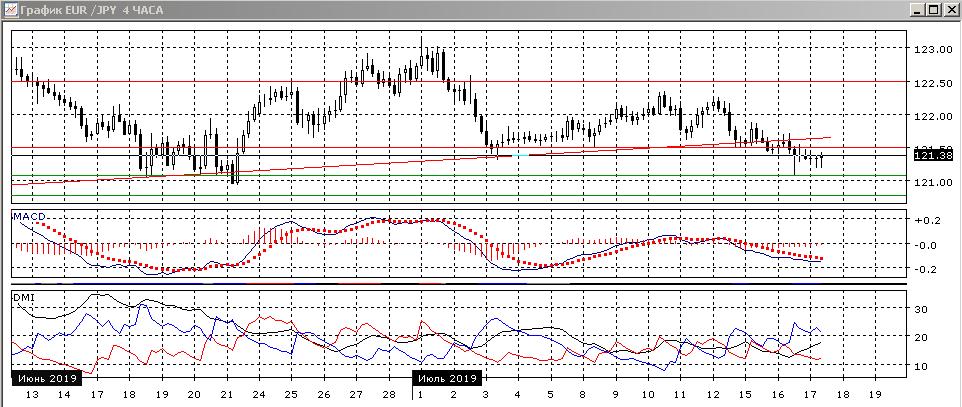
Task: Click the Июнь 2019 month marker
Action: [x=47, y=379]
